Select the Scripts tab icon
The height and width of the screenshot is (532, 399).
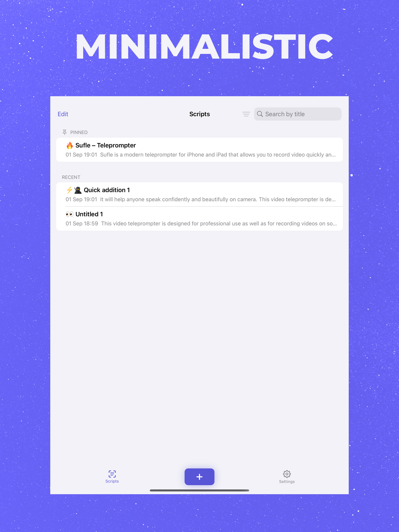pos(112,474)
